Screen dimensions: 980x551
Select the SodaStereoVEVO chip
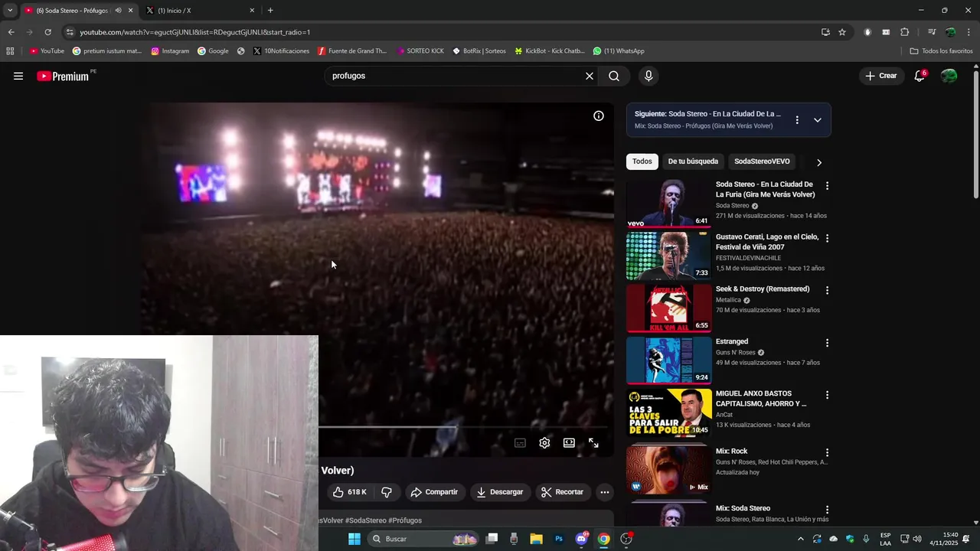pos(762,161)
